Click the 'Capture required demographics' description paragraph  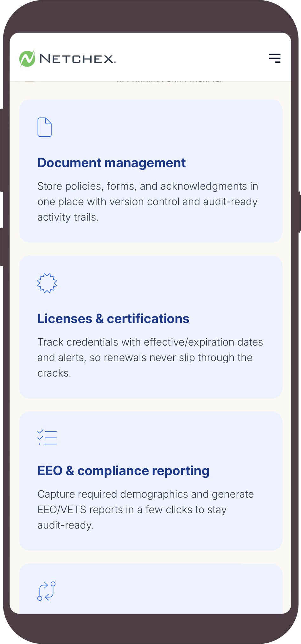pyautogui.click(x=145, y=510)
